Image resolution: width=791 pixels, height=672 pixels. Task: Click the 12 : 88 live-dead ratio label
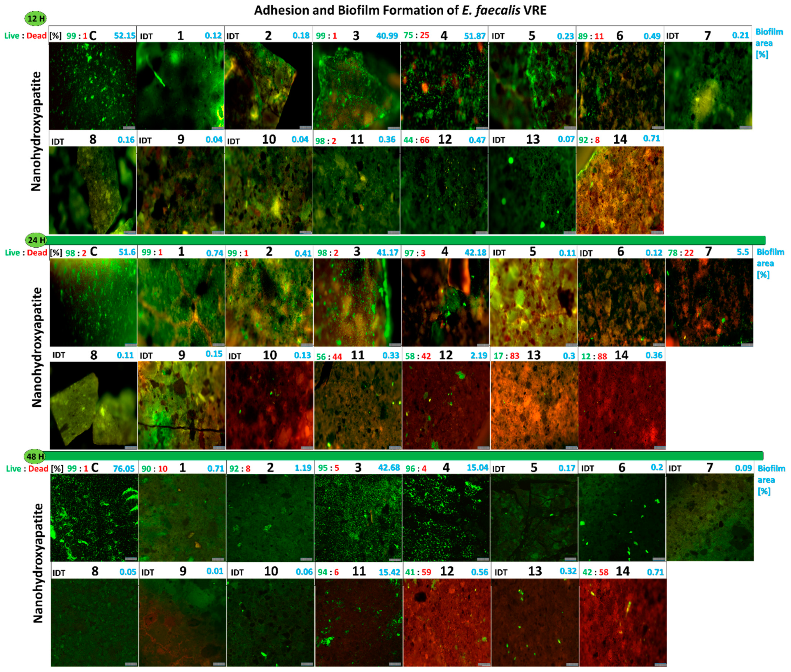coord(594,357)
